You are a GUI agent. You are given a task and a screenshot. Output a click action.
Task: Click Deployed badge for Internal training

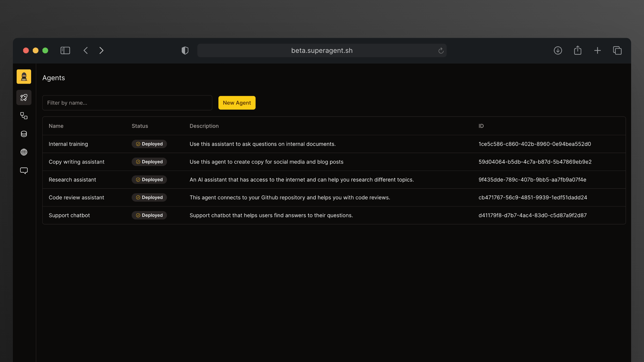coord(149,144)
